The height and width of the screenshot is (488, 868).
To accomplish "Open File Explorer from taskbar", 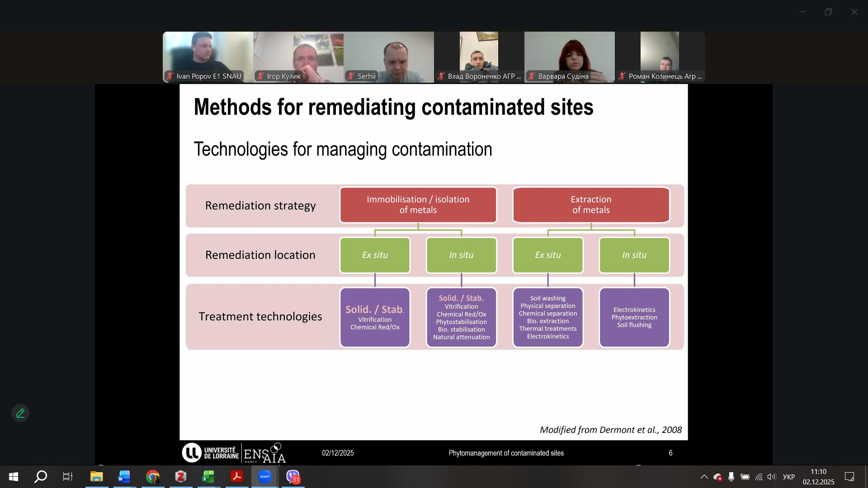I will pos(96,477).
